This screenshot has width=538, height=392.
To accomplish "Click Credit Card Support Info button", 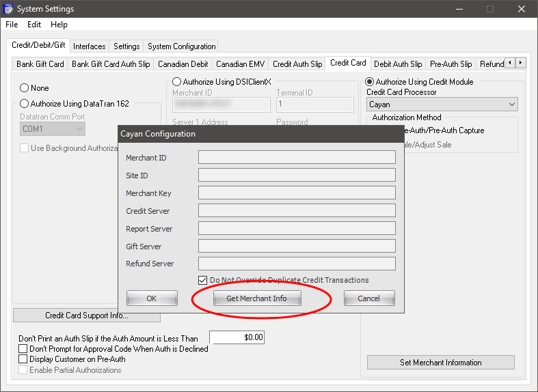I will (x=86, y=316).
